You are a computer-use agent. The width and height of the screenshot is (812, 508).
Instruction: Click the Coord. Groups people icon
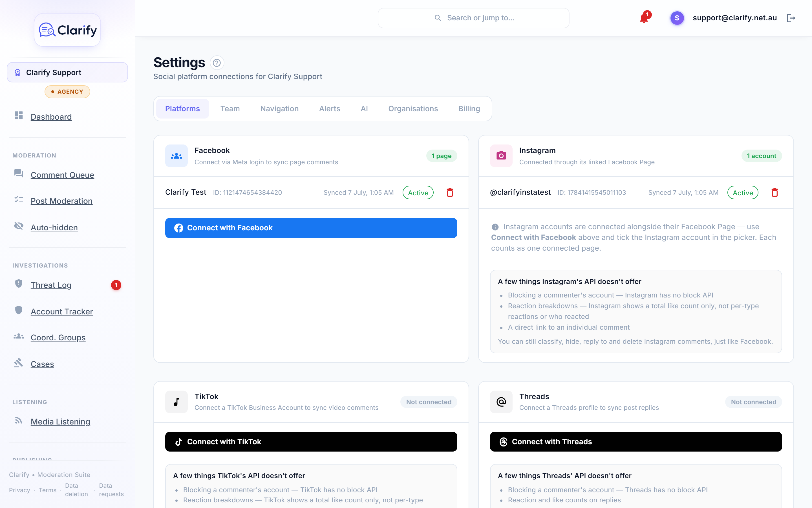tap(19, 336)
